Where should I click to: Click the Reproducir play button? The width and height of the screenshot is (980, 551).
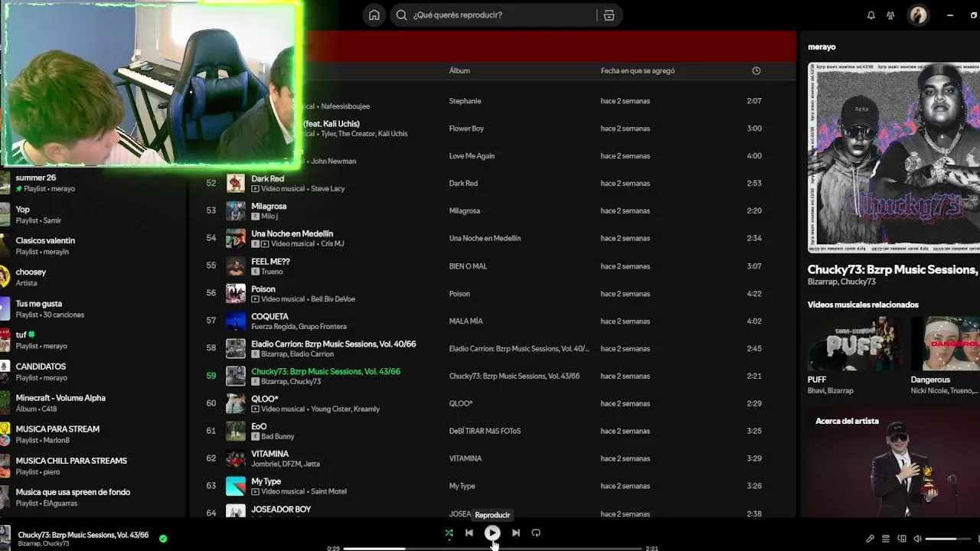coord(492,533)
